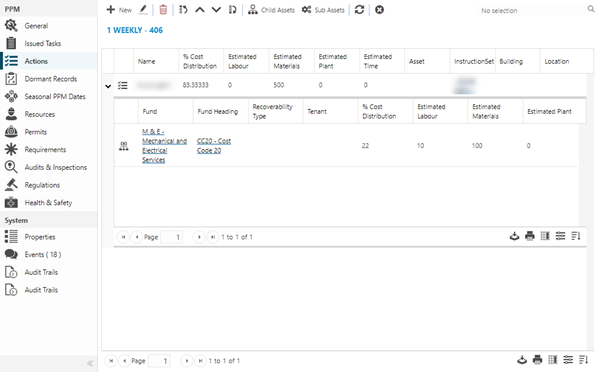Click the export download icon in bottom footer
The height and width of the screenshot is (372, 600).
pyautogui.click(x=522, y=360)
